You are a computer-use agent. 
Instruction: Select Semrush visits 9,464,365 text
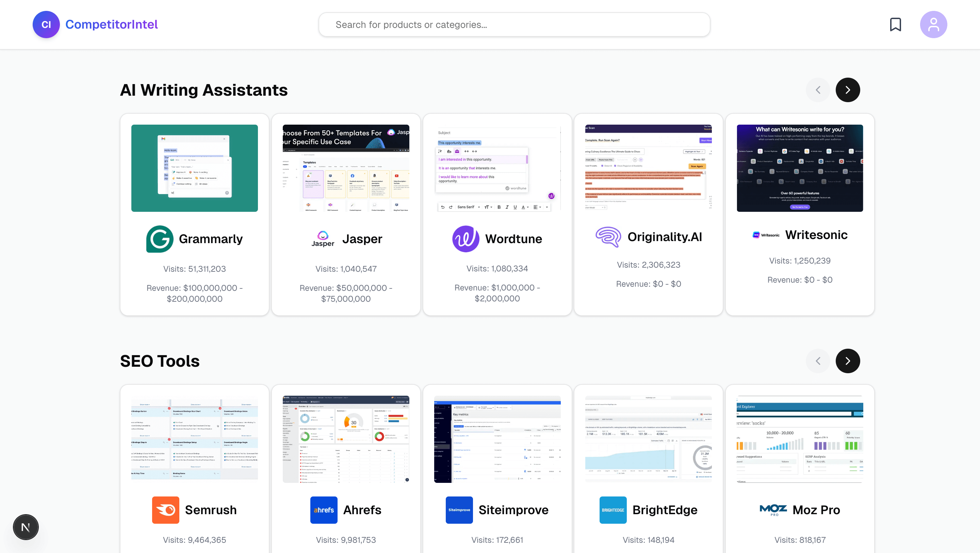194,540
